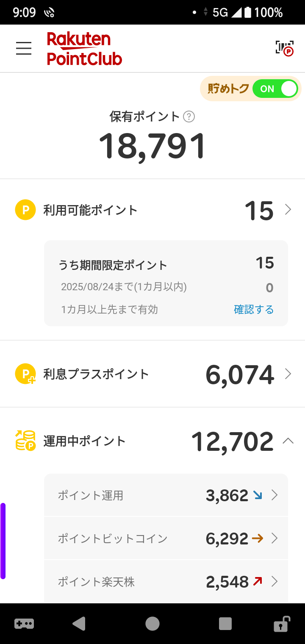Screen dimensions: 305x644
Task: Open 利用可能ポイント details chevron
Action: click(x=288, y=210)
